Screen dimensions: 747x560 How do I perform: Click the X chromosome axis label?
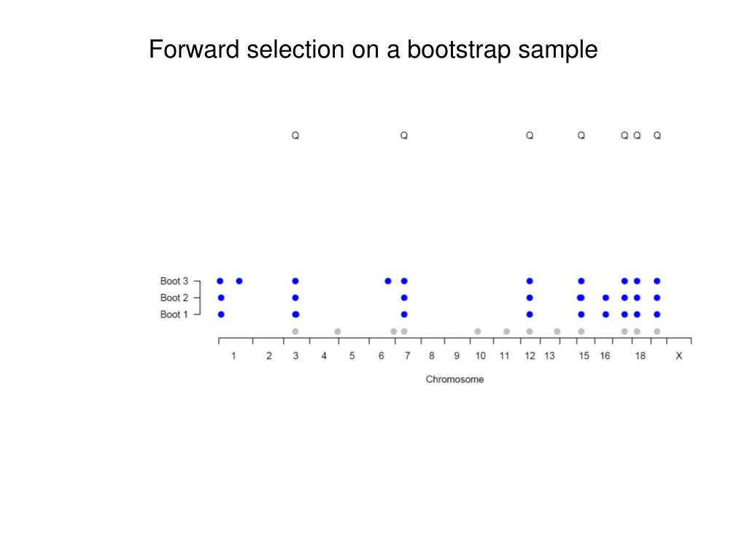click(679, 356)
